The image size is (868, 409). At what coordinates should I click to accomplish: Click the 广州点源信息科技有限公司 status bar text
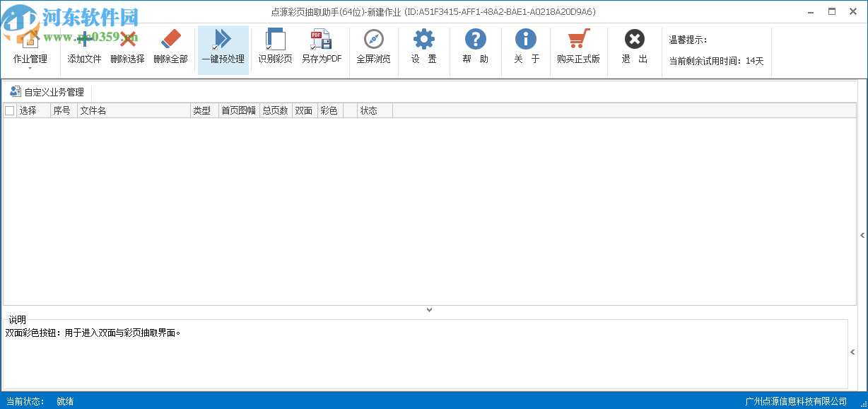click(796, 401)
